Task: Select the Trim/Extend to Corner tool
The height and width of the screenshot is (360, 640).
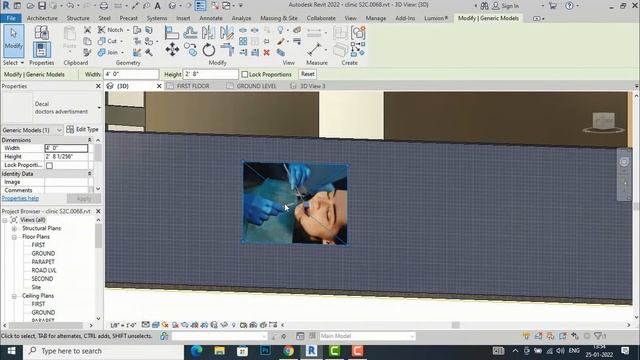Action: point(227,50)
